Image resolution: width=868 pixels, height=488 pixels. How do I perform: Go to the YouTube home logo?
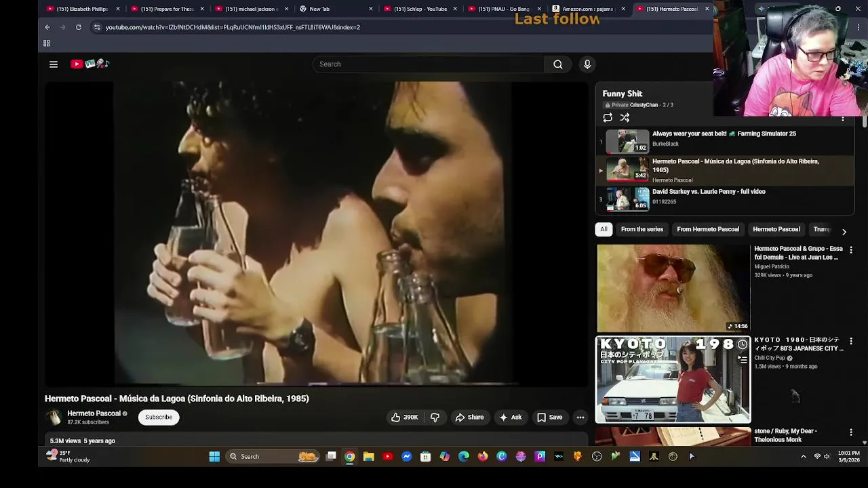tap(90, 64)
